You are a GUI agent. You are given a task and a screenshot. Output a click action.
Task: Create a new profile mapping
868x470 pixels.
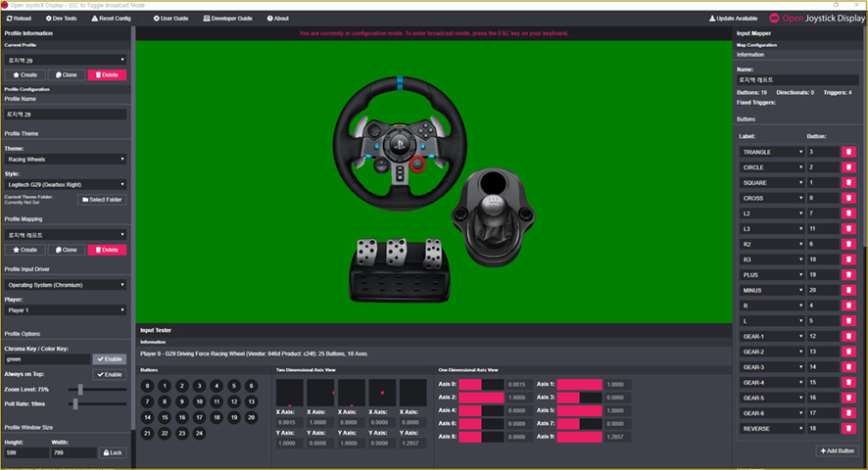click(x=24, y=250)
